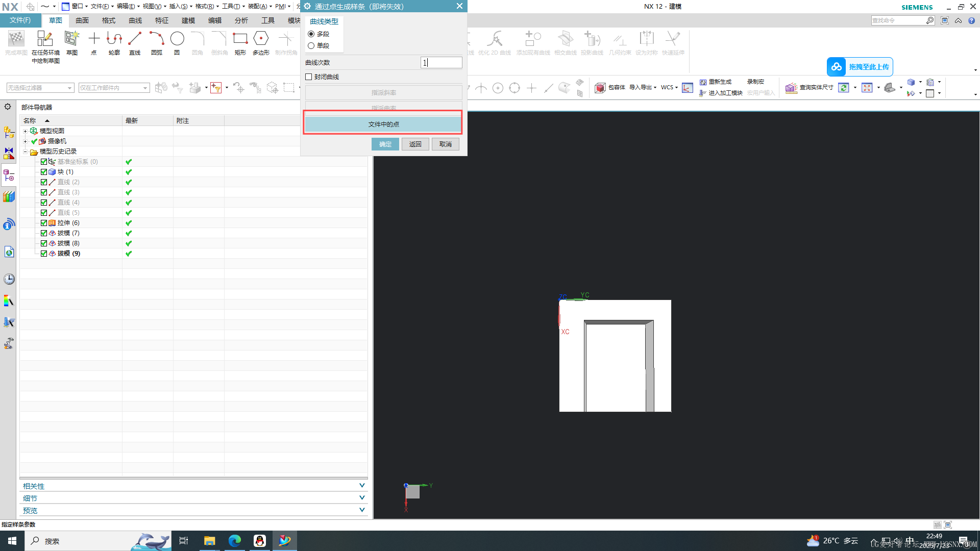Click the bounding body (包容体) icon

[600, 88]
